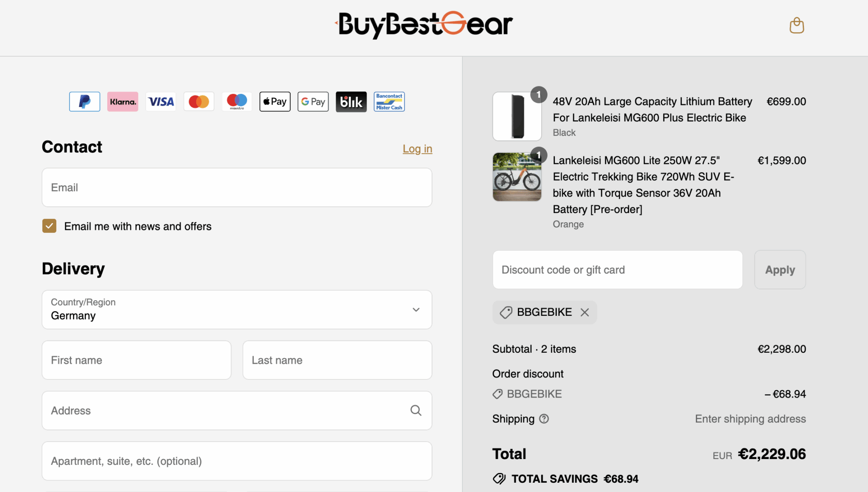
Task: Click the Bancontact Mister Cash icon
Action: pyautogui.click(x=389, y=102)
